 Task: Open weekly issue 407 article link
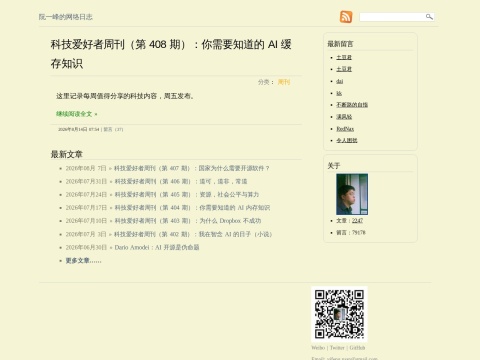click(x=191, y=168)
